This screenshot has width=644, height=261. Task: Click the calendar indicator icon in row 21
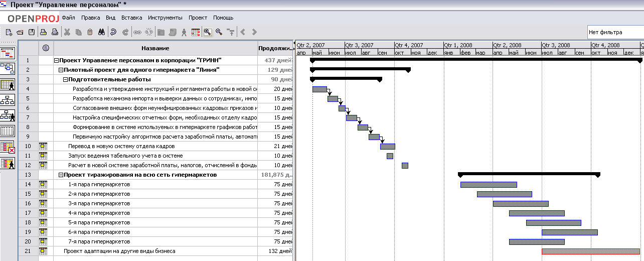(x=44, y=251)
